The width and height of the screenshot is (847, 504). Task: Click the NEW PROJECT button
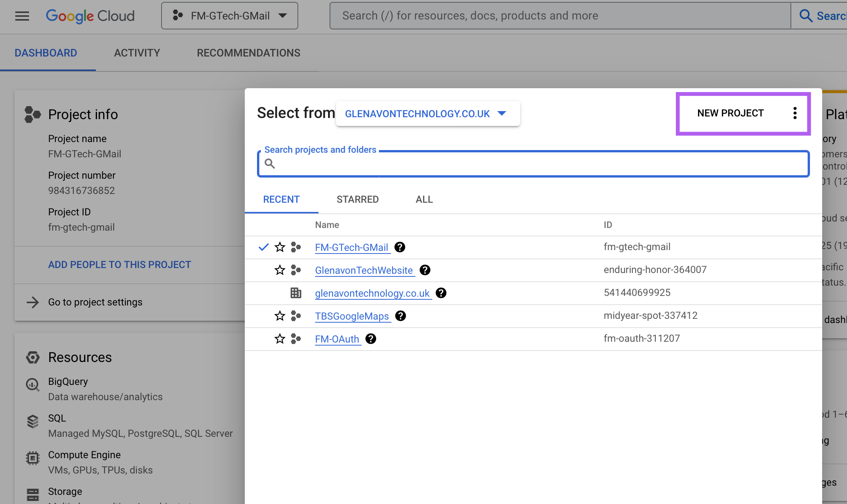[730, 113]
